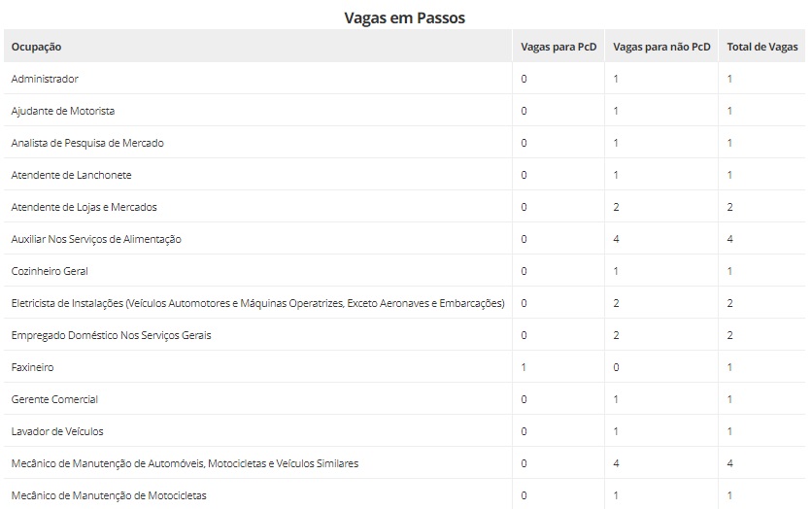Click the Vagas para PcD column header
The width and height of the screenshot is (812, 509).
558,48
